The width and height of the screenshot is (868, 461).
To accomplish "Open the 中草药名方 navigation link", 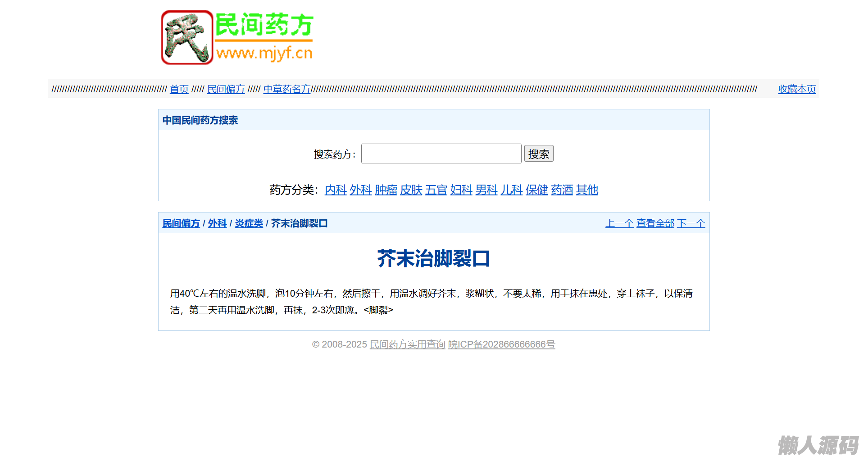I will 287,89.
